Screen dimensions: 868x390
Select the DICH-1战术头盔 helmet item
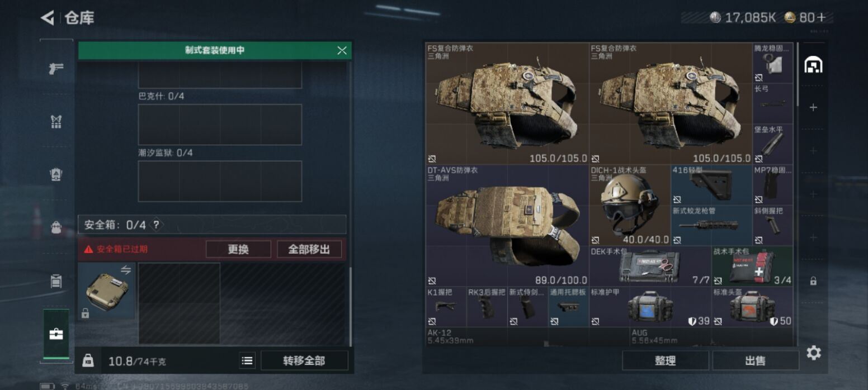630,205
